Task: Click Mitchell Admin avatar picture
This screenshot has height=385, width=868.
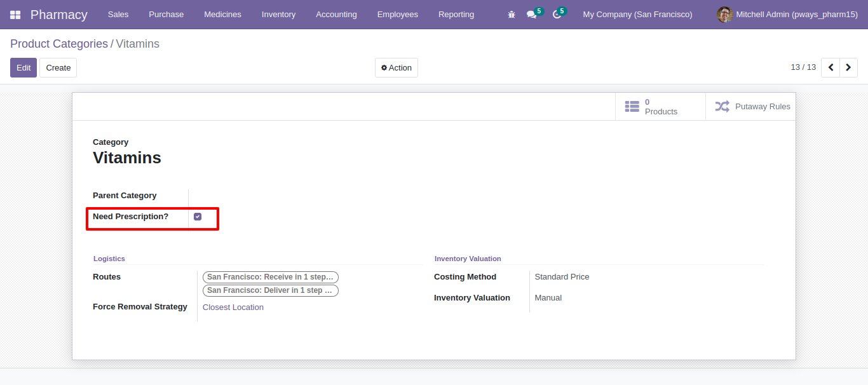Action: tap(724, 15)
